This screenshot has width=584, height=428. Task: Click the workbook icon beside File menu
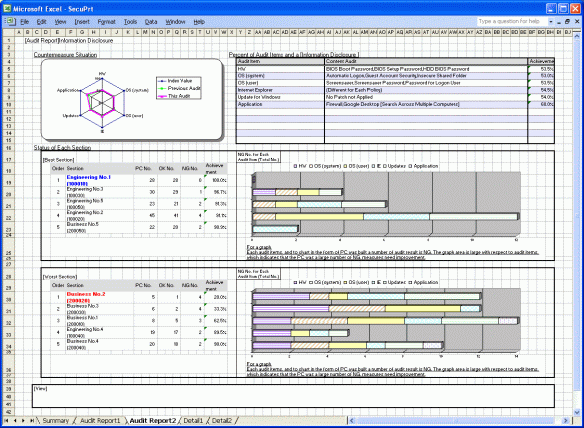tap(9, 22)
